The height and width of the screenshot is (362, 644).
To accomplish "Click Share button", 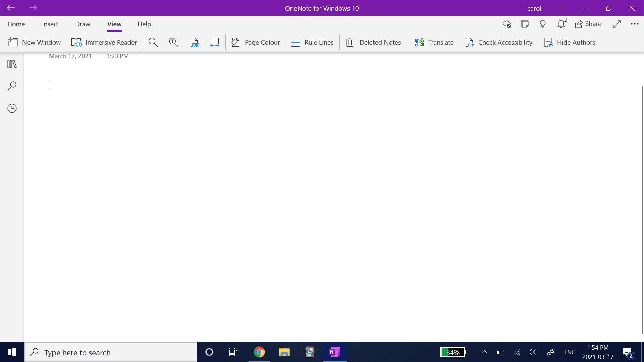I will pyautogui.click(x=588, y=24).
